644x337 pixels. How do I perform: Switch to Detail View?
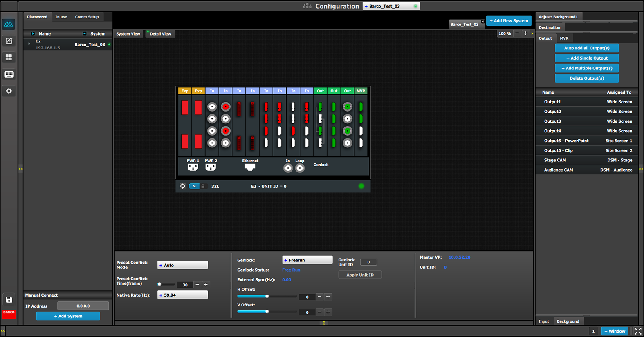160,34
